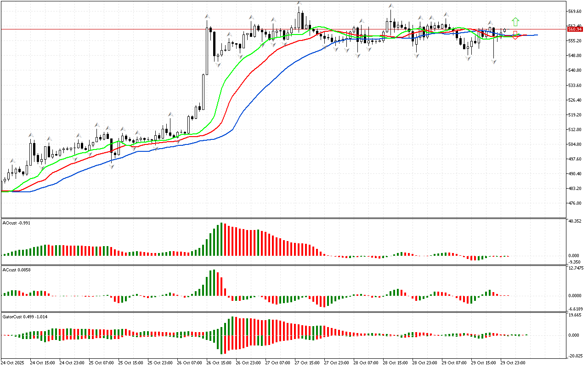Click the 476.00 price scale label
Viewport: 588px width, 368px height.
tap(575, 203)
